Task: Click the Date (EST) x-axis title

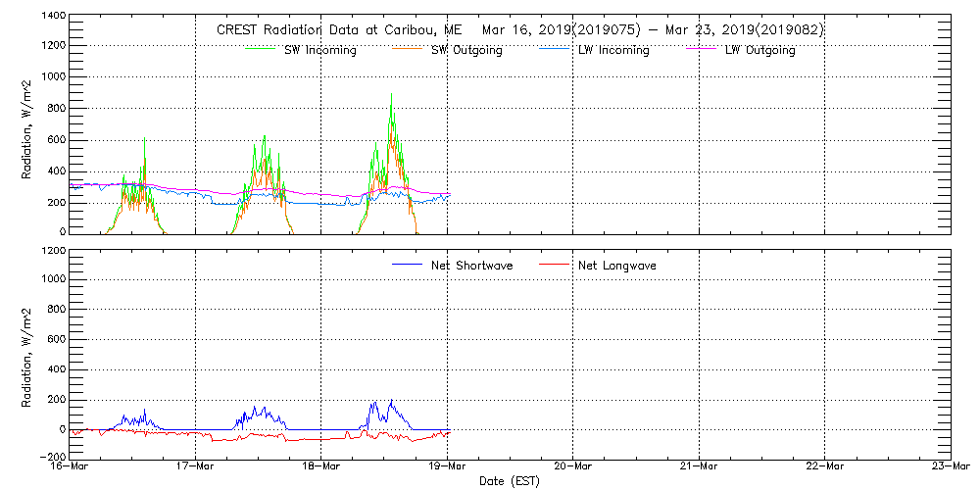Action: pos(511,482)
